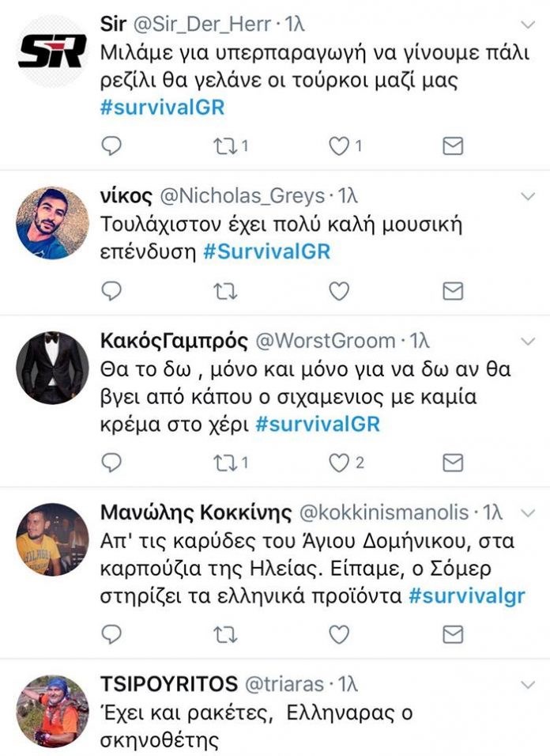This screenshot has height=756, width=550.
Task: Retweet the WorstGroom tweet
Action: click(225, 463)
